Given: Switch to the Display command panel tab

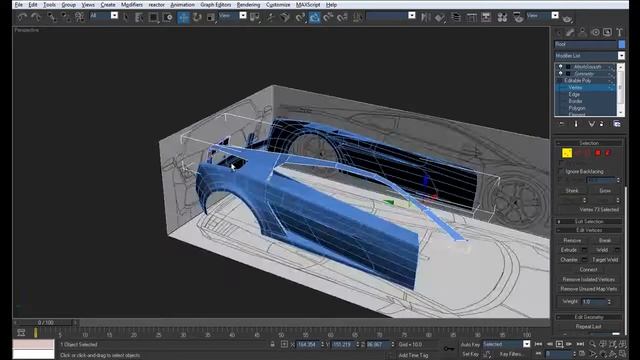Looking at the screenshot, I should pos(607,32).
